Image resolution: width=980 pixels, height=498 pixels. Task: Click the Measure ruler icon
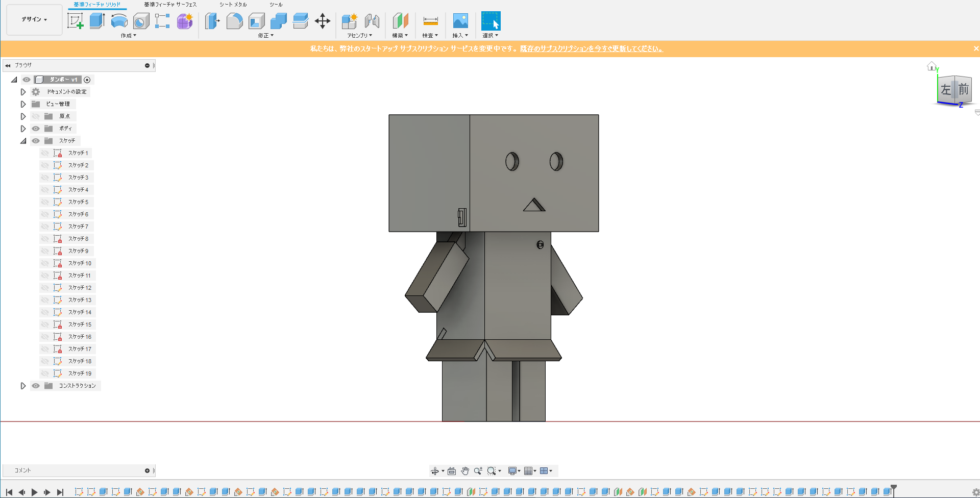point(430,21)
